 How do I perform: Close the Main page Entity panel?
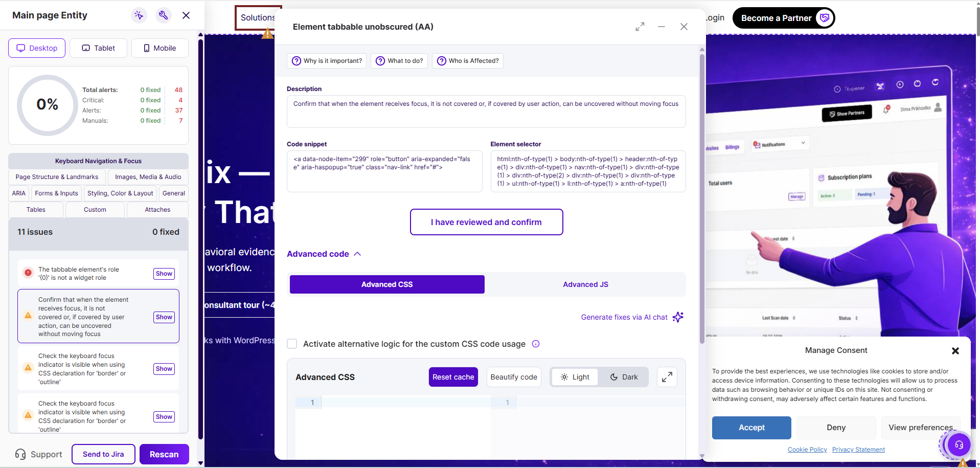(x=186, y=15)
